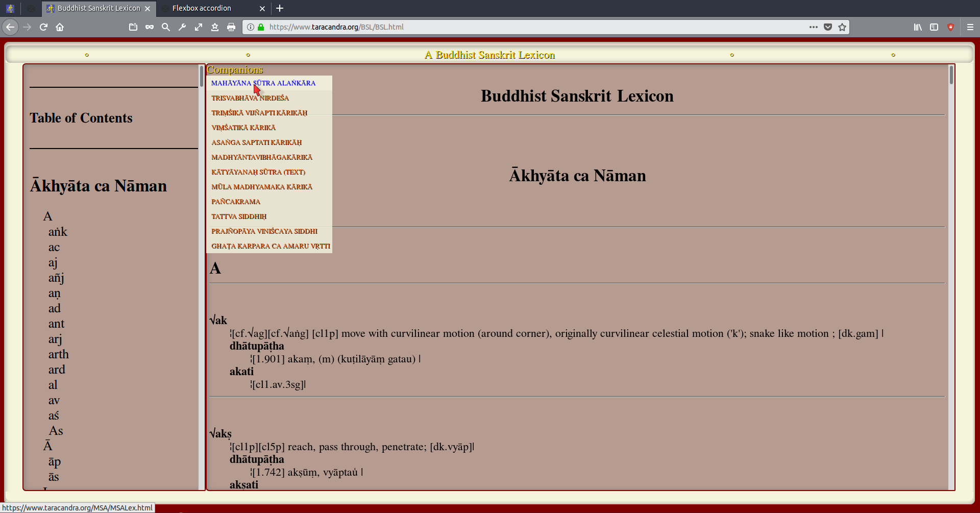
Task: Click the 'āp' contents link
Action: [55, 461]
